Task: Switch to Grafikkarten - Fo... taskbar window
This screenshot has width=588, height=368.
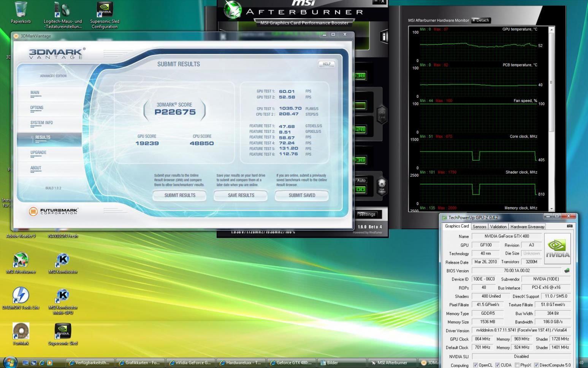Action: point(140,363)
